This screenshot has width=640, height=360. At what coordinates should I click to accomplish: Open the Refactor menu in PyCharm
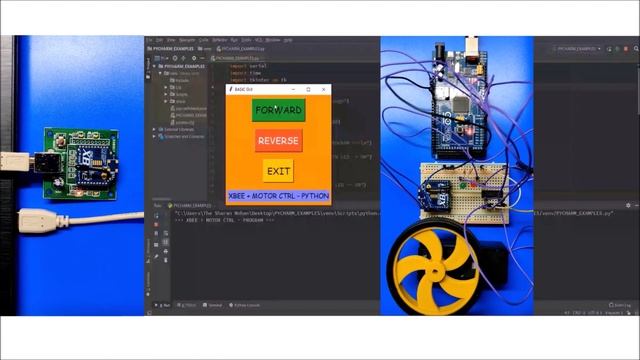(x=220, y=40)
